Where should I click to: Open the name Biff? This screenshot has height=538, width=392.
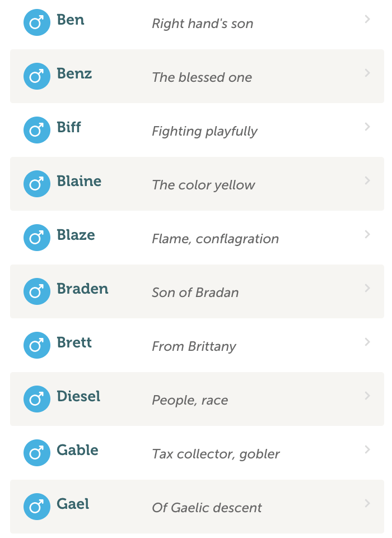tap(69, 127)
